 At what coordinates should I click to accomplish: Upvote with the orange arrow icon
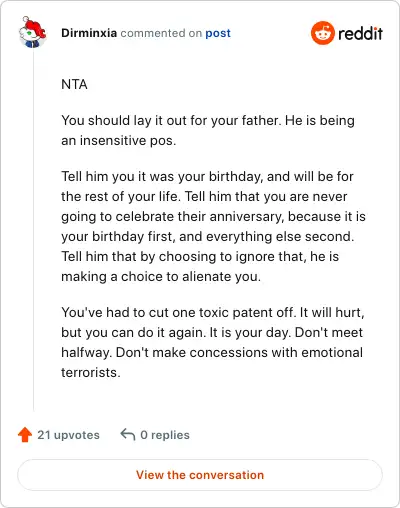pos(25,435)
